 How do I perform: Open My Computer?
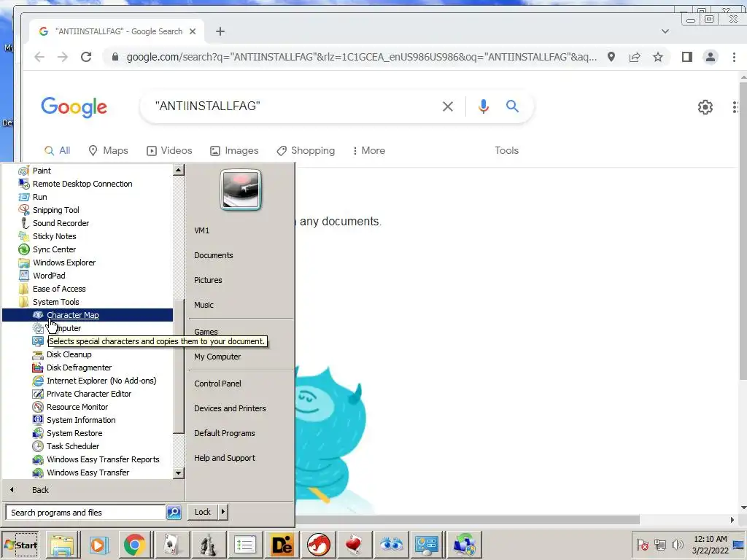217,357
